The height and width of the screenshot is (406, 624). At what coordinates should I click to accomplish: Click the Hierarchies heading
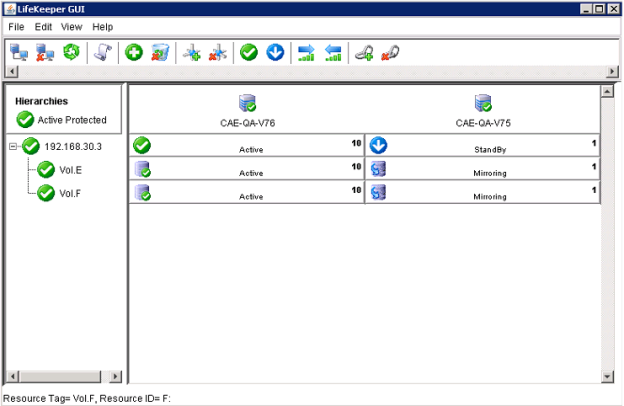[42, 101]
